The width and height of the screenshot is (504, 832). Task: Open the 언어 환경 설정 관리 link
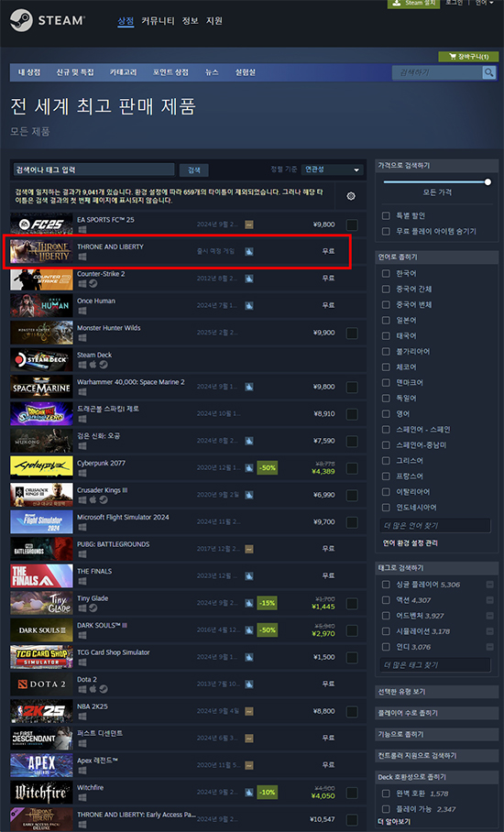411,543
